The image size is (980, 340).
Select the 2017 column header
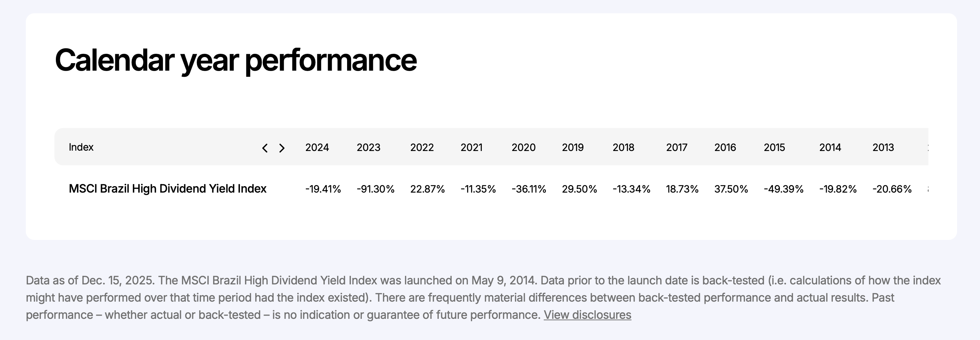point(676,147)
